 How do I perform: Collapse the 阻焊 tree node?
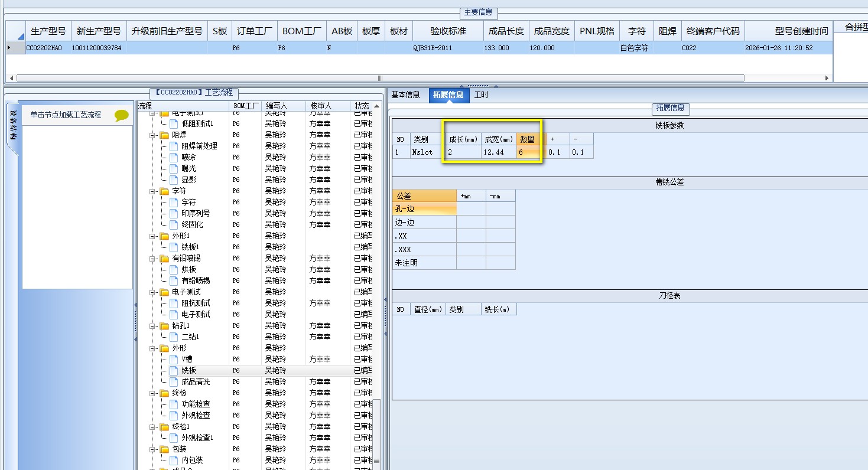tap(152, 135)
